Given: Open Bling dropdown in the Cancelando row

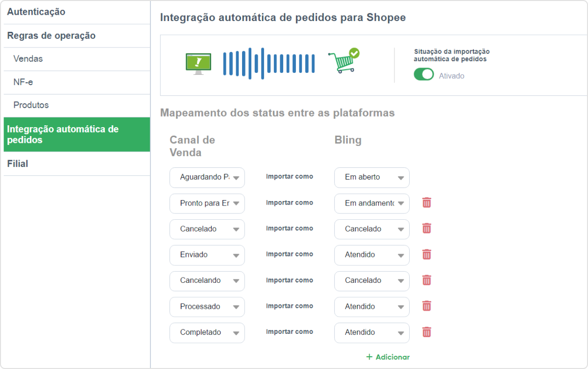Looking at the screenshot, I should coord(372,281).
